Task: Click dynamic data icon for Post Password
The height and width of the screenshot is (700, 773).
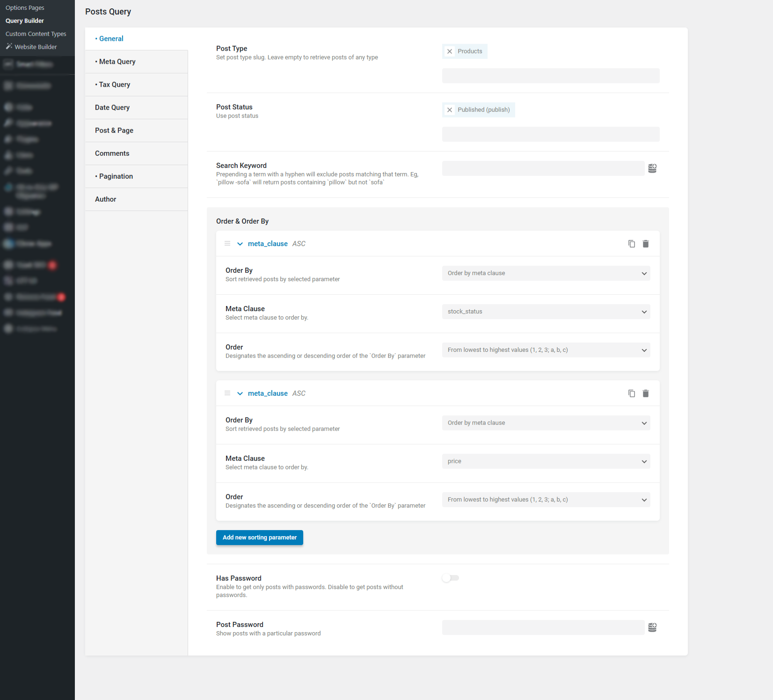Action: 652,627
